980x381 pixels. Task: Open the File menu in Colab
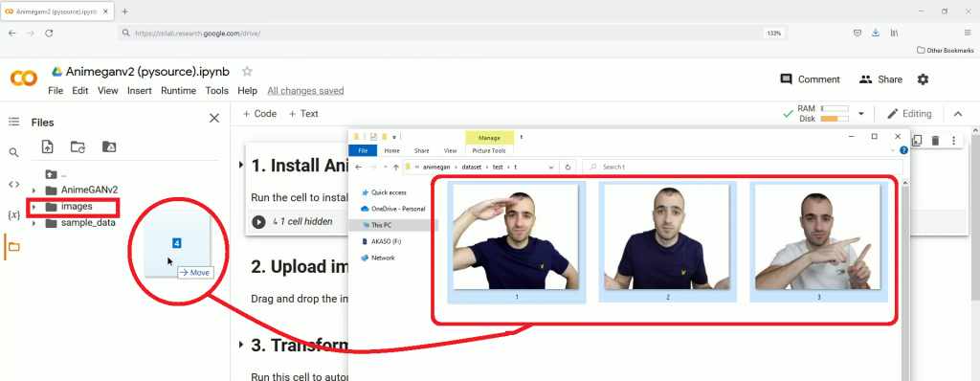56,91
